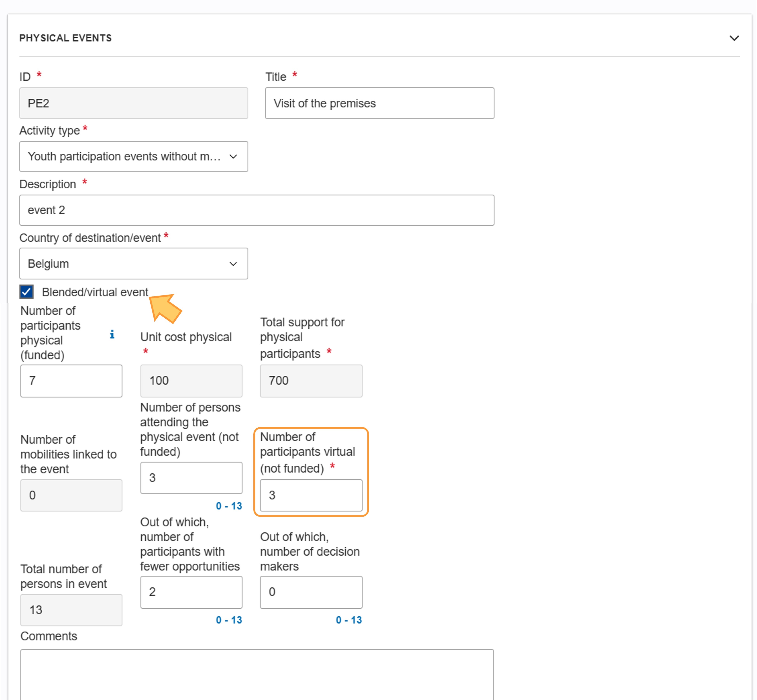Click inside the Comments text area
Viewport: 757px width, 700px height.
click(257, 674)
